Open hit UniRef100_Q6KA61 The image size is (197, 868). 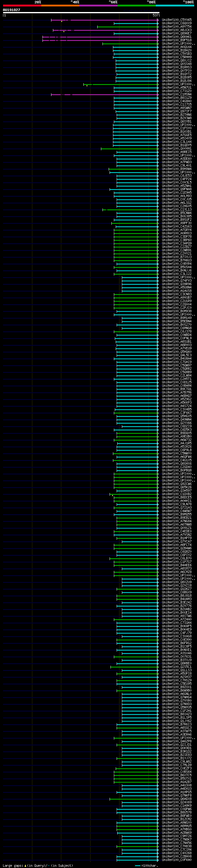176,37
